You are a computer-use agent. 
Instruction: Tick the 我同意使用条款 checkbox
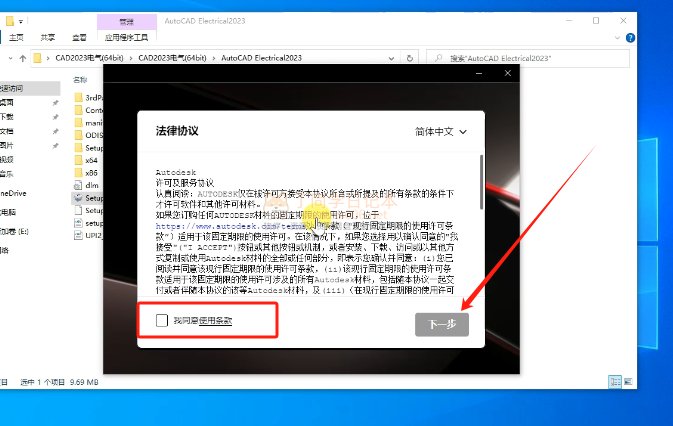click(x=162, y=320)
